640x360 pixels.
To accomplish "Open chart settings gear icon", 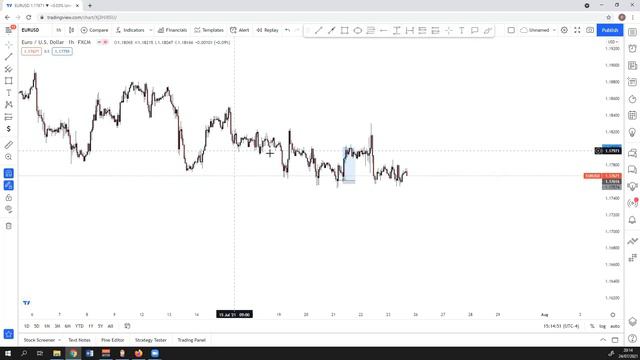I will 564,30.
